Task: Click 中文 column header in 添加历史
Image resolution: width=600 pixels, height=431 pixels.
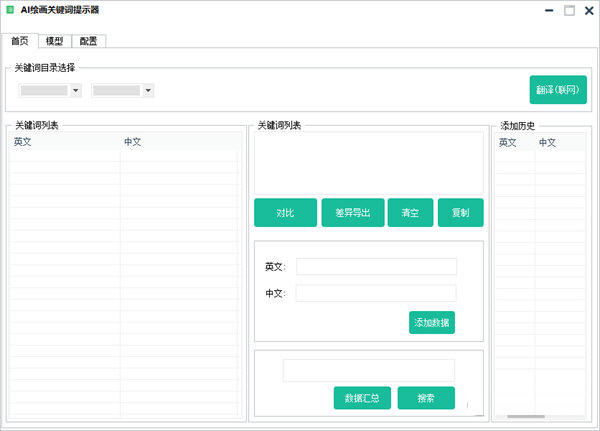Action: 560,143
